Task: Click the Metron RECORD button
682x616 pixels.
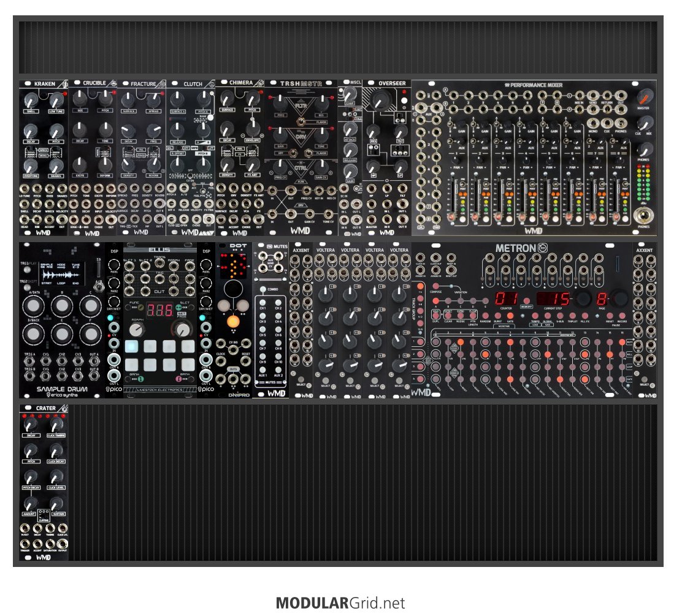Action: [622, 316]
